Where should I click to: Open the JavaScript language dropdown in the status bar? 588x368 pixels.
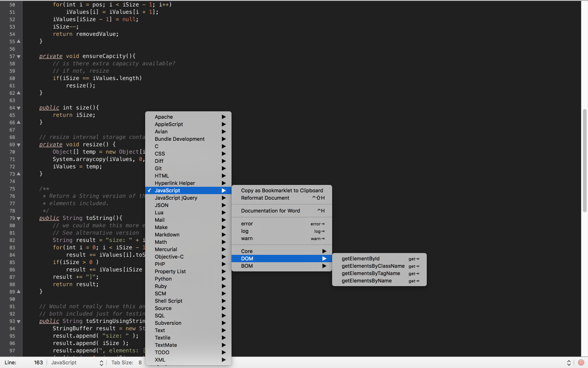[76, 362]
